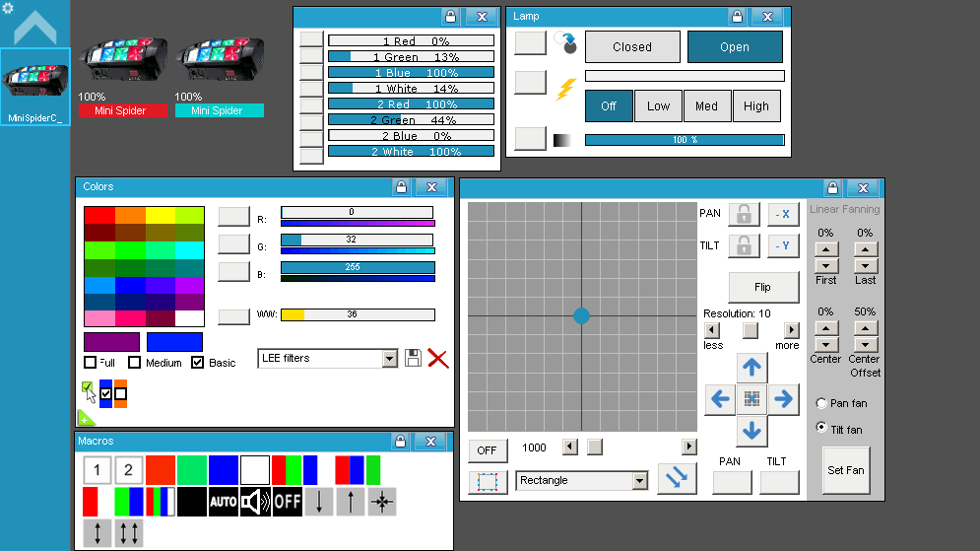Image resolution: width=980 pixels, height=551 pixels.
Task: Select the Pan fan radio button
Action: pos(821,403)
